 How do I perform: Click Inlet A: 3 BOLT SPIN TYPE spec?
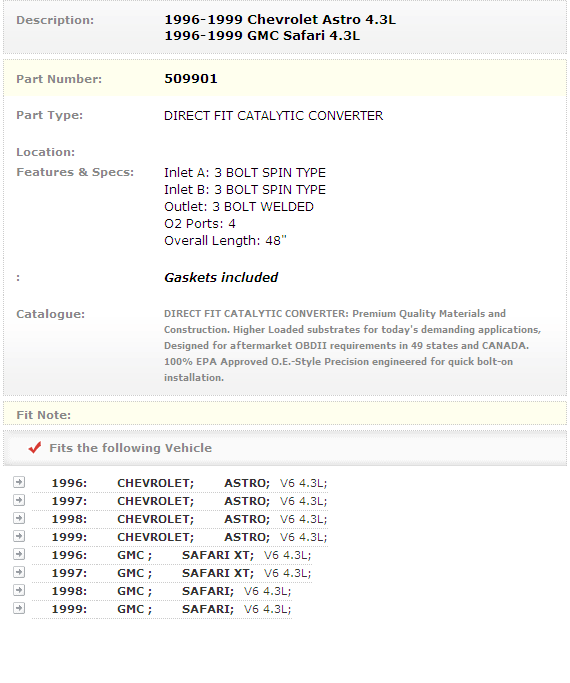[245, 173]
